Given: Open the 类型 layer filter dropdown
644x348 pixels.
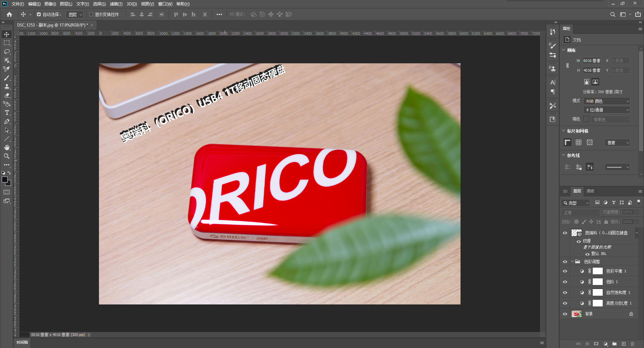Looking at the screenshot, I should [x=576, y=203].
